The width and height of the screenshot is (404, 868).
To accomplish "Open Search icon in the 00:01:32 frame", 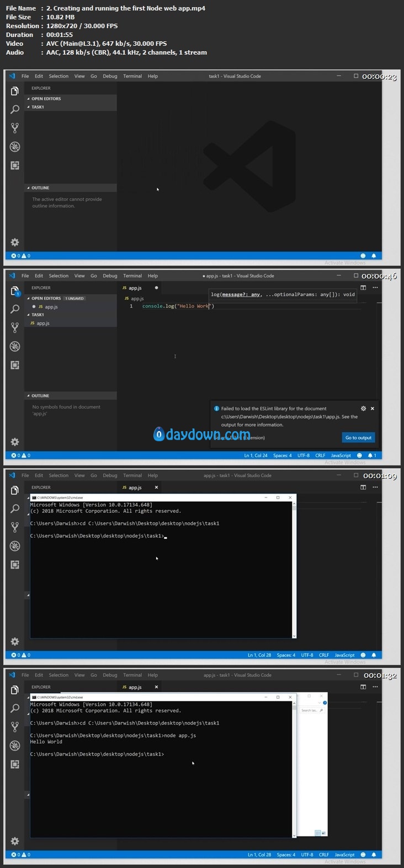I will coord(15,709).
